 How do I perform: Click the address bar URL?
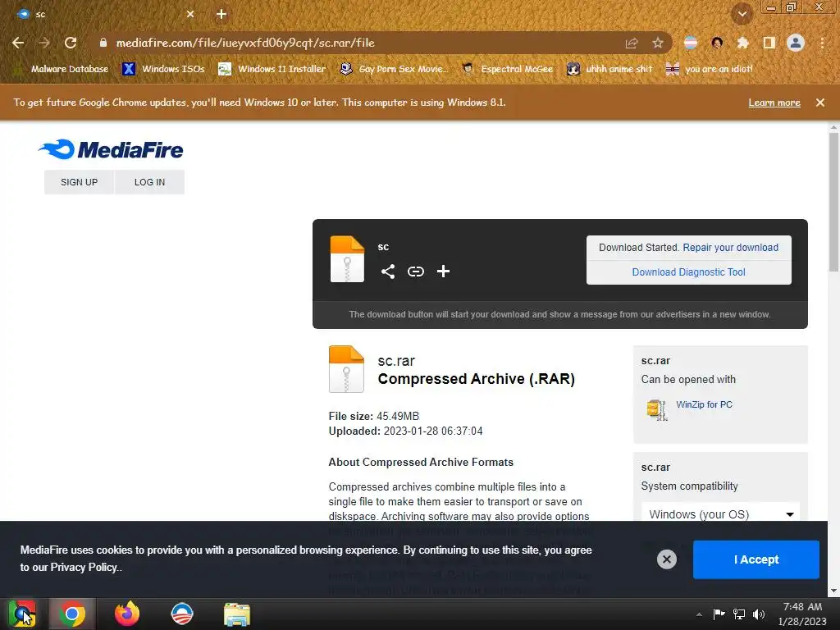coord(245,43)
